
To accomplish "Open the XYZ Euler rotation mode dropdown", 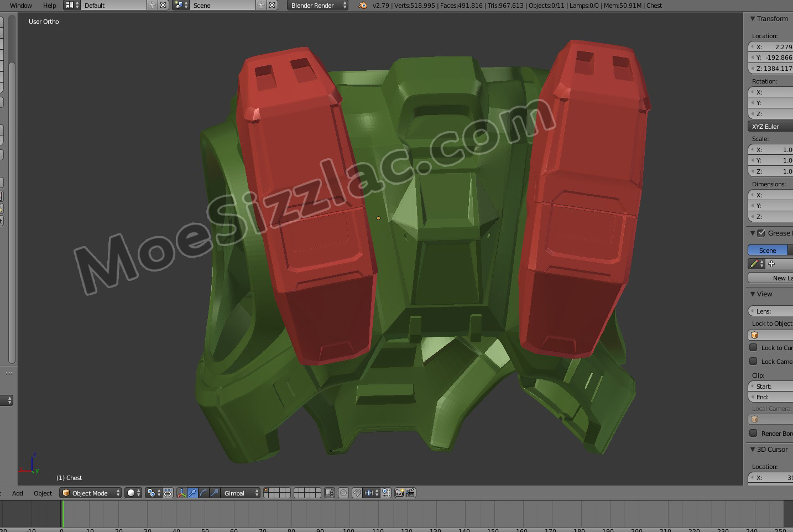I will point(770,127).
